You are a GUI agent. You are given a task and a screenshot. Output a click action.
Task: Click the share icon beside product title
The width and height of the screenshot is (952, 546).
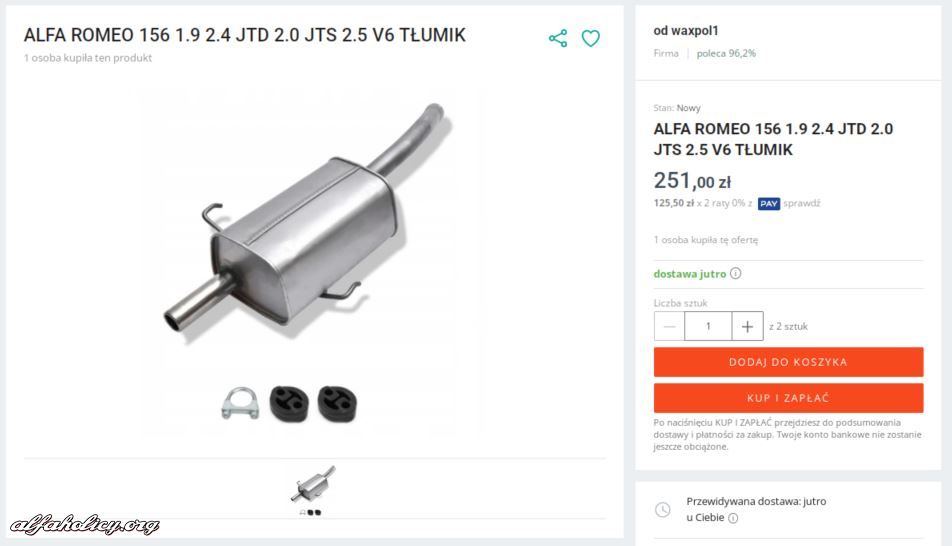(558, 38)
